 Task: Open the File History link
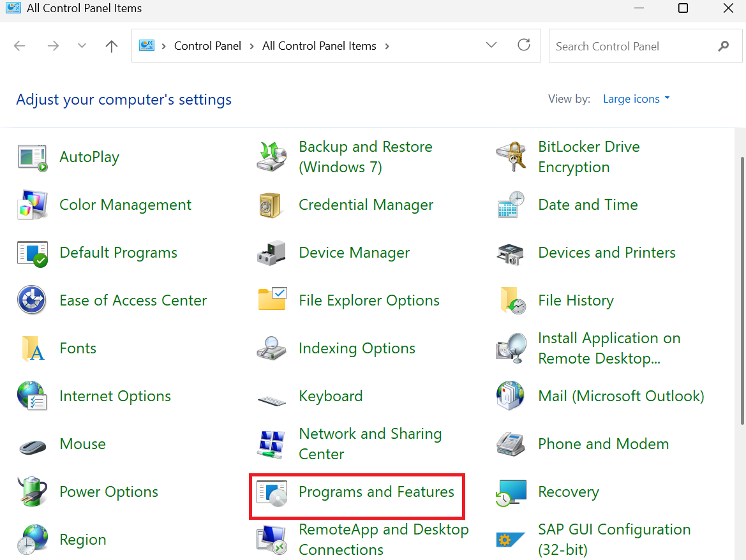click(576, 300)
